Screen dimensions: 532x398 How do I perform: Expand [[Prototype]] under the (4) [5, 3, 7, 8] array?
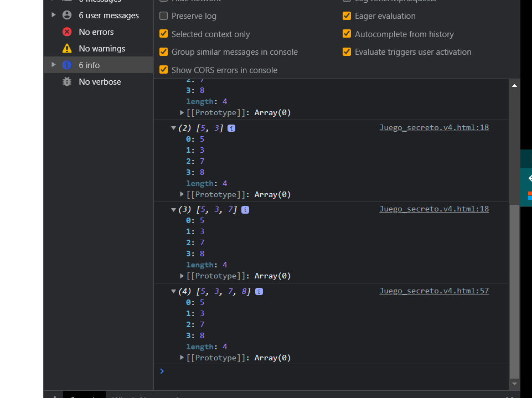click(182, 358)
